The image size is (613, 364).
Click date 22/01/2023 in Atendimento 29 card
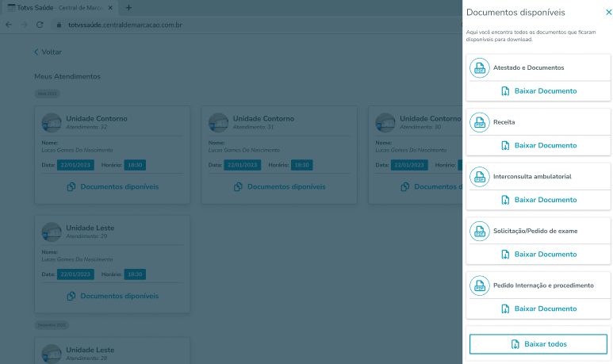tap(75, 274)
